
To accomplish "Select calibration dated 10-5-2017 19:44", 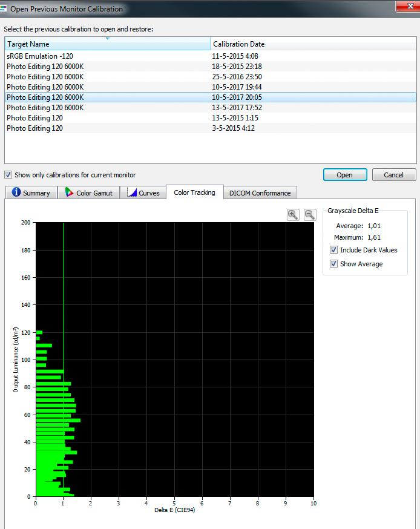I will click(x=211, y=87).
